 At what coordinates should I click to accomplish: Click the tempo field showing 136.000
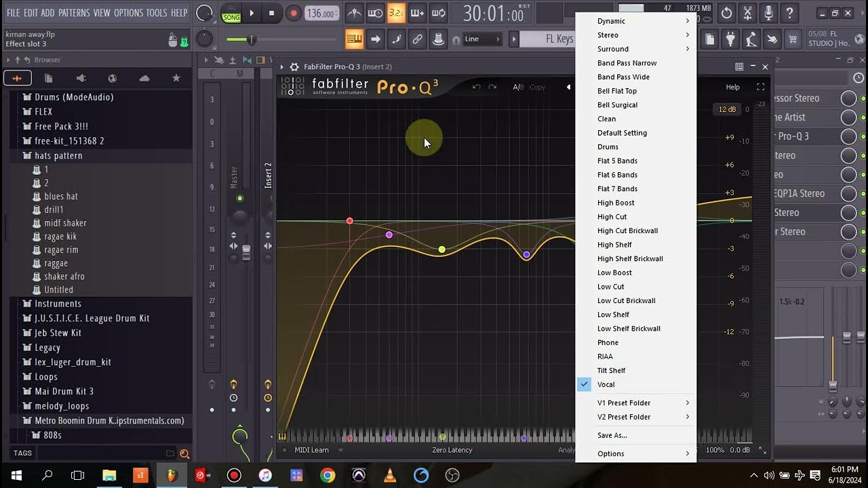[321, 14]
